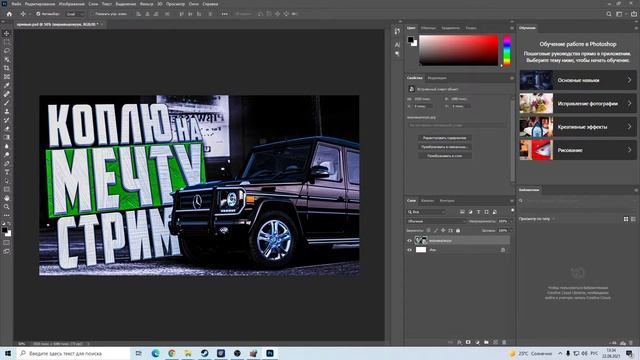Viewport: 640px width, 360px height.
Task: Switch foreground and background colors in toolbox
Action: coord(10,224)
